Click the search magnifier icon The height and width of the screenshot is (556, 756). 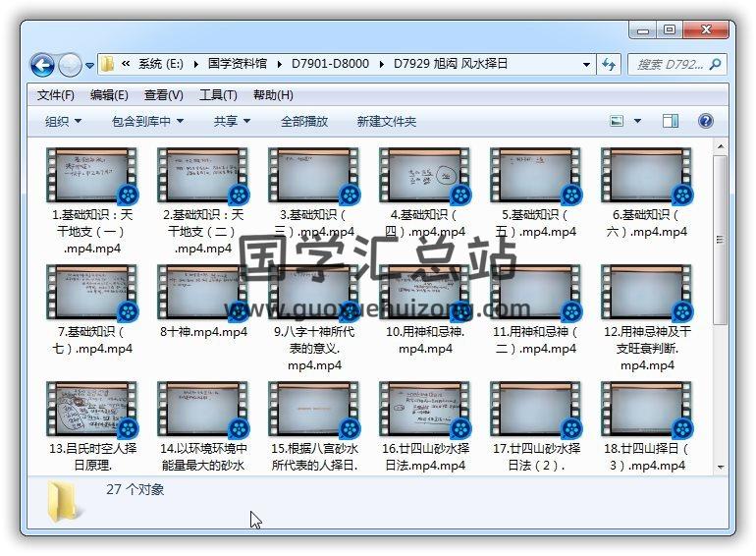[715, 65]
